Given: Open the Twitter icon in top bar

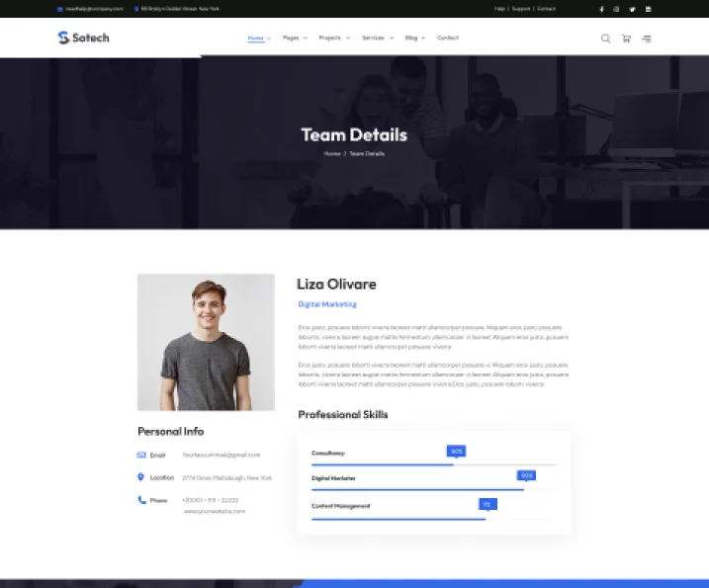Looking at the screenshot, I should [x=632, y=9].
